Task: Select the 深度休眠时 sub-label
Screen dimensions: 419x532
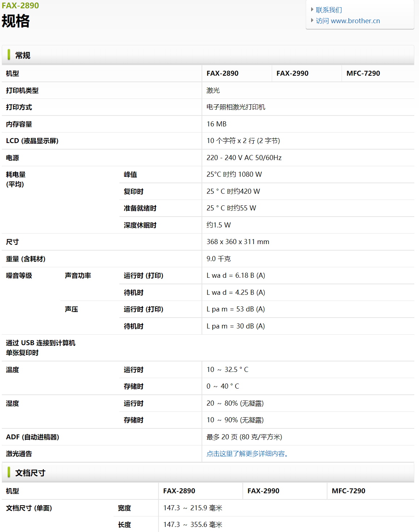Action: coord(140,225)
